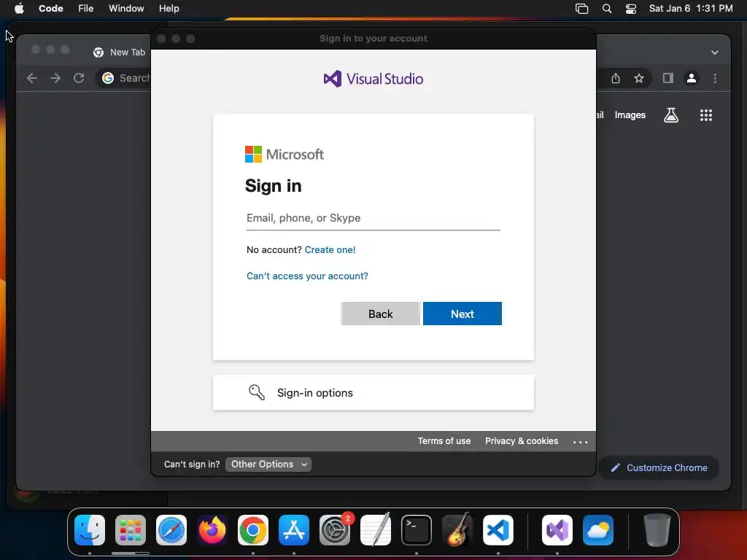
Task: Expand the Other Options dropdown
Action: (268, 464)
